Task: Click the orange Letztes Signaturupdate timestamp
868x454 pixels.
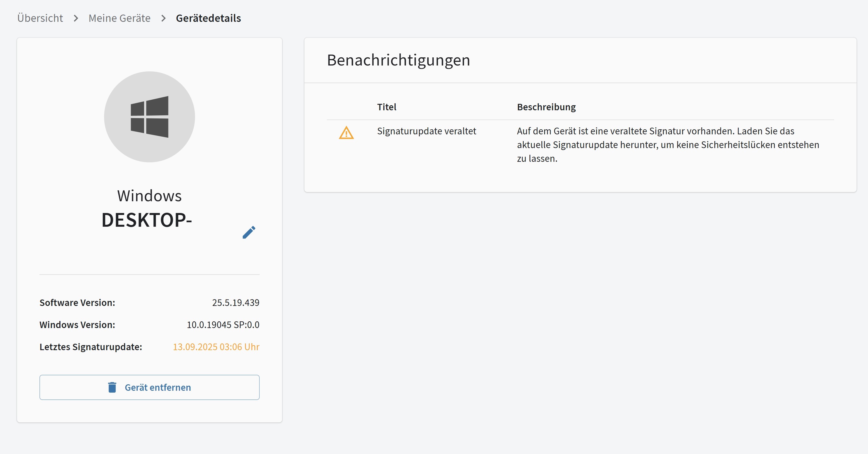Action: [x=216, y=347]
